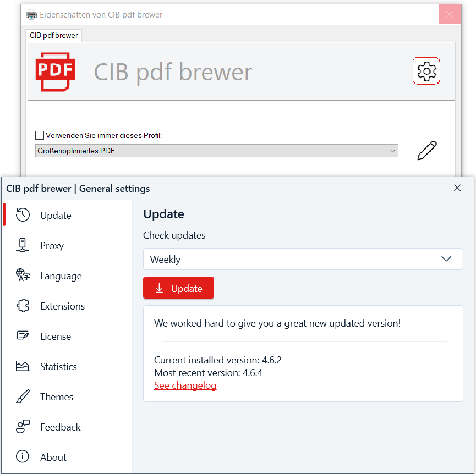
Task: Click the 'Update' page heading
Action: click(163, 214)
